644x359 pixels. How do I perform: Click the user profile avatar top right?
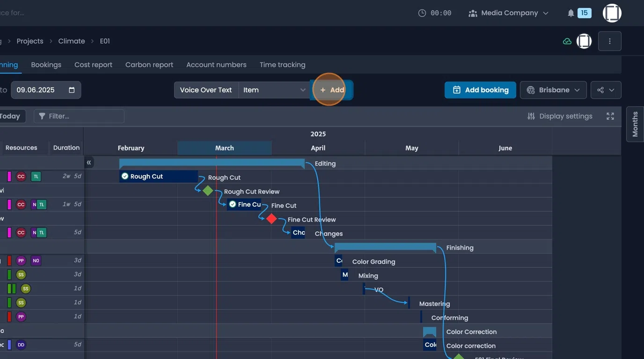click(612, 13)
